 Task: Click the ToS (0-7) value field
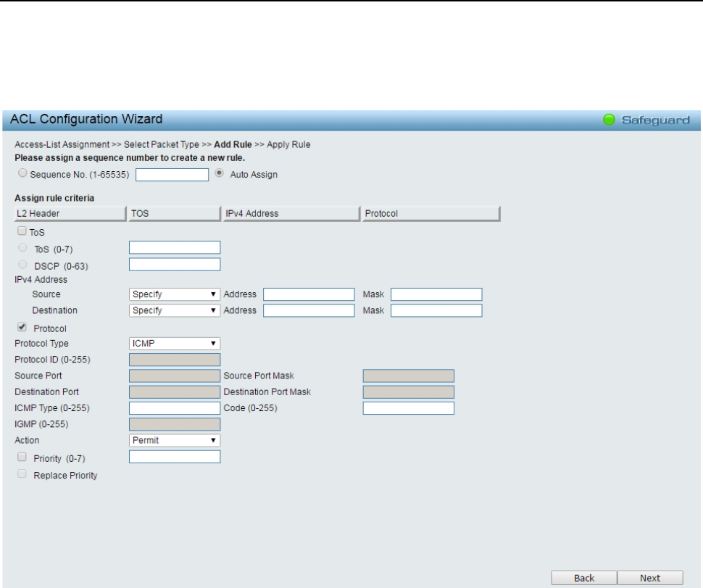tap(175, 247)
